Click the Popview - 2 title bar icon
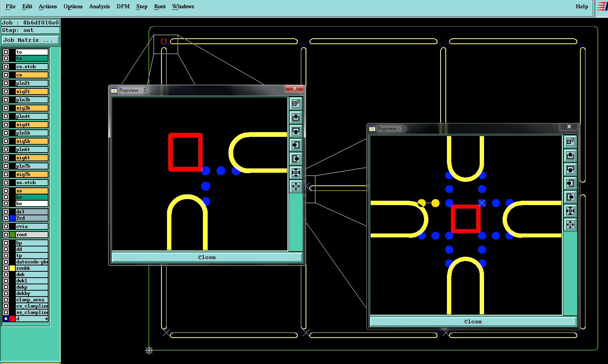608x364 pixels. tap(114, 90)
